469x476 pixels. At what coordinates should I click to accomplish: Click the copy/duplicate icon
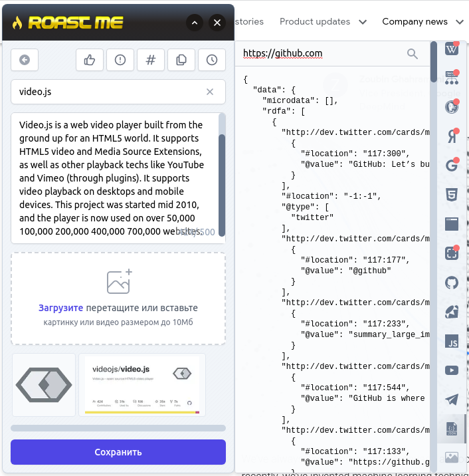click(x=181, y=60)
